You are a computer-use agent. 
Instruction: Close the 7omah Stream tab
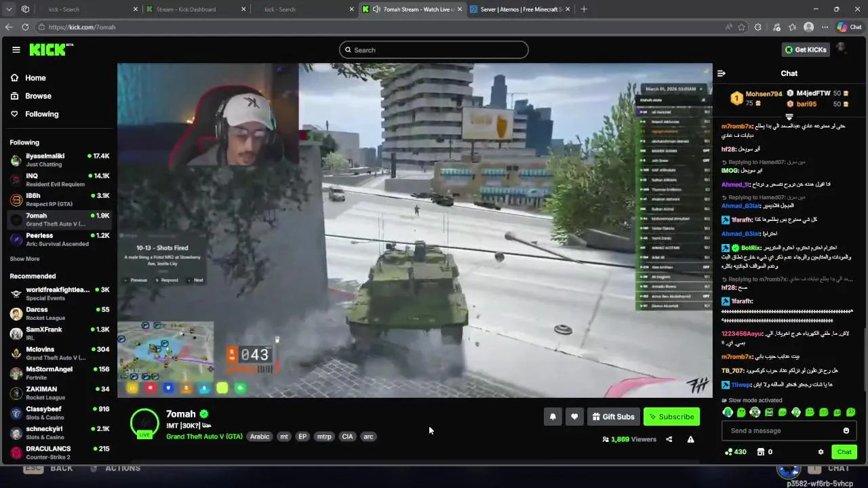point(460,9)
